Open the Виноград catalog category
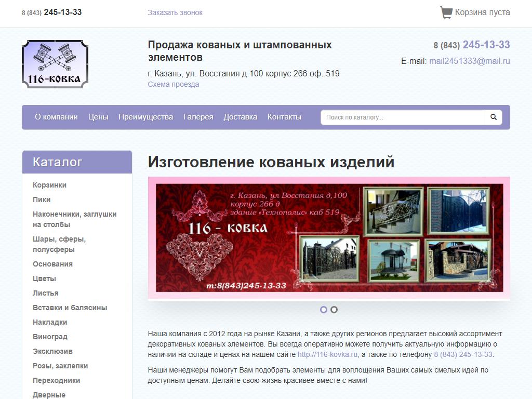 (x=50, y=337)
